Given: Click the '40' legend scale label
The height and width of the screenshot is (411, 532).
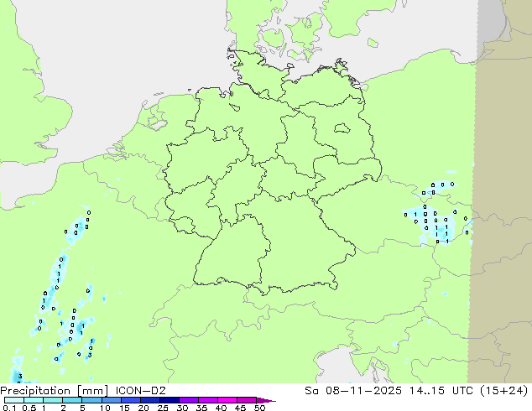Looking at the screenshot, I should [x=221, y=408].
